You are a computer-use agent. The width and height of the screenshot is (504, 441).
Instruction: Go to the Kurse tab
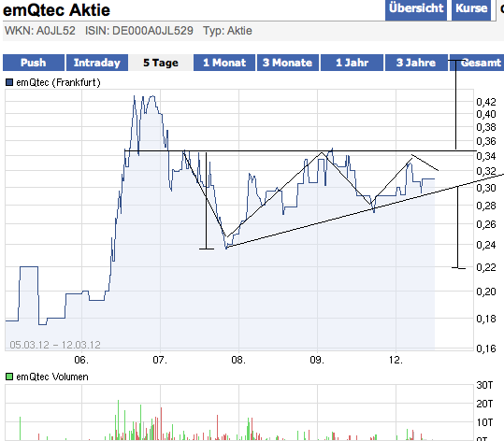[471, 9]
